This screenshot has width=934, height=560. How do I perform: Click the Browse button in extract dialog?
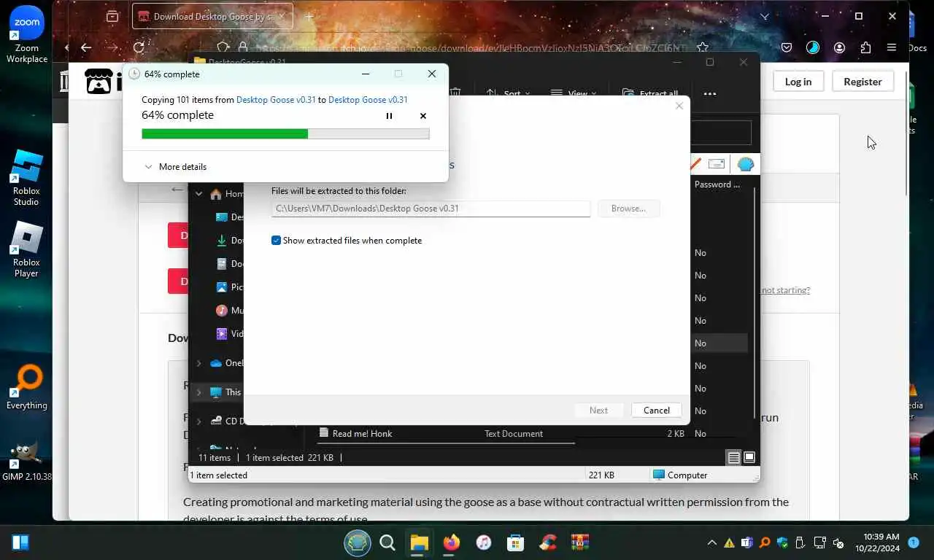pyautogui.click(x=628, y=209)
